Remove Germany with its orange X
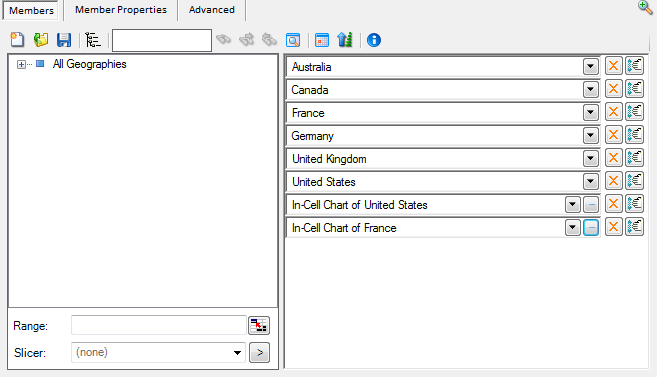 pyautogui.click(x=613, y=135)
